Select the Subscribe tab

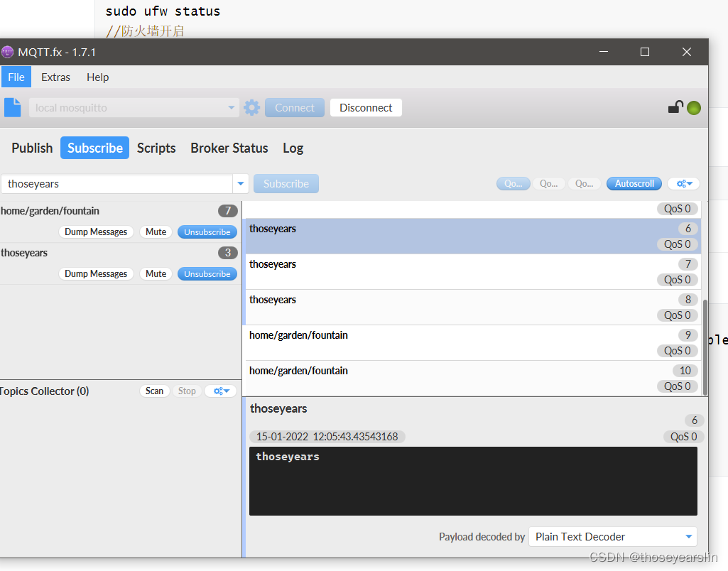pyautogui.click(x=94, y=148)
